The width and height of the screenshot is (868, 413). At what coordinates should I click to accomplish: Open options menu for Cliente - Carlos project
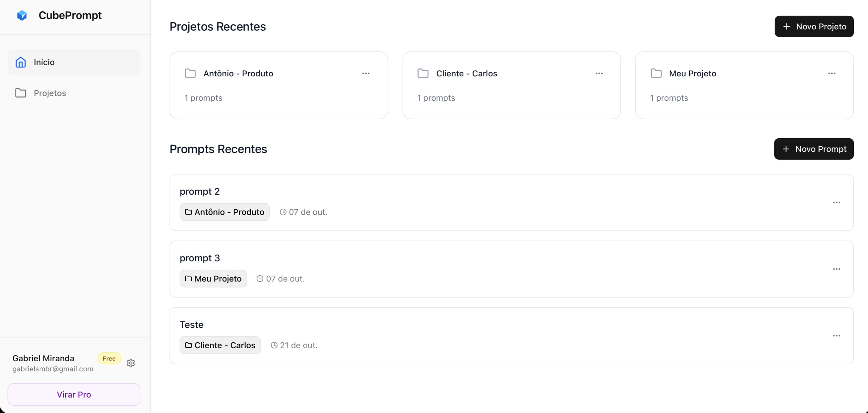[x=599, y=73]
